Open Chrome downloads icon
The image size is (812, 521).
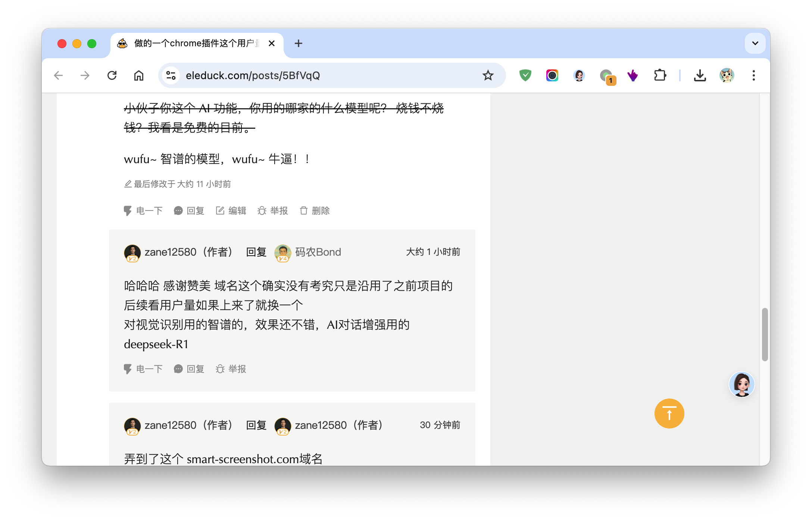coord(700,75)
